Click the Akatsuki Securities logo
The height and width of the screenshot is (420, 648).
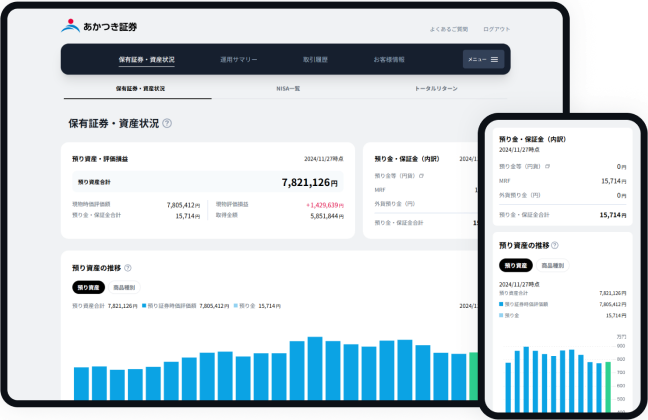tap(99, 26)
